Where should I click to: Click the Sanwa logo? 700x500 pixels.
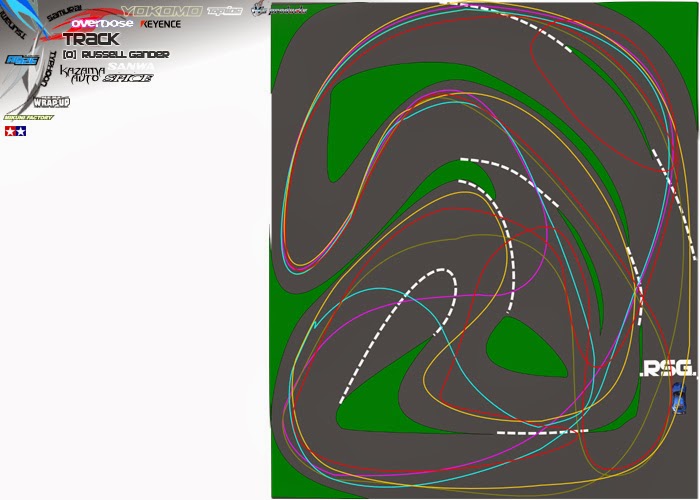tap(131, 67)
